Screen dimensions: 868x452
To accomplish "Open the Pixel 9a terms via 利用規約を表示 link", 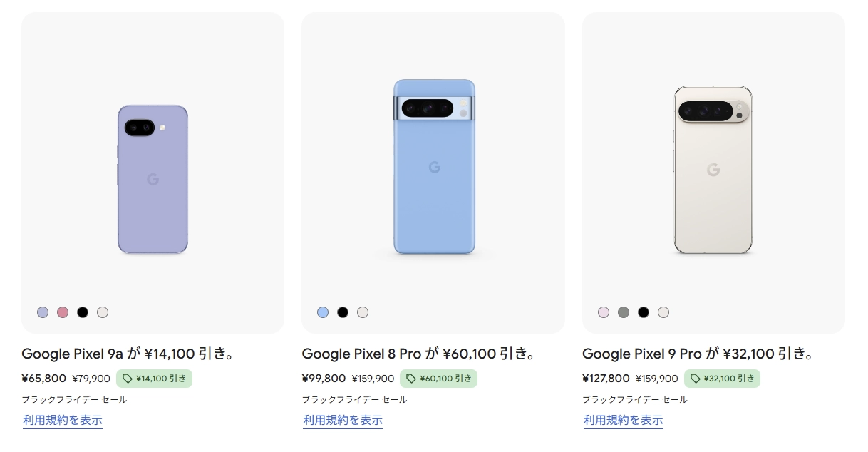I will click(63, 421).
